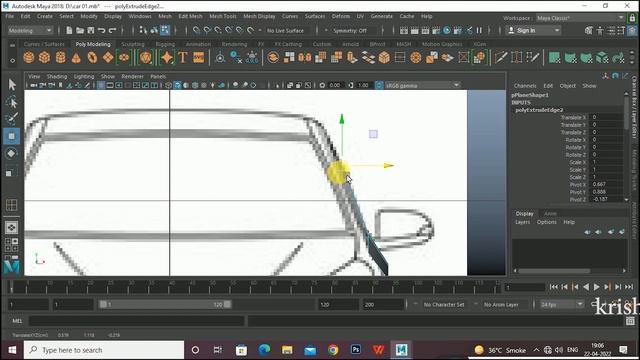Create a polygon torus from the shelf
Image resolution: width=640 pixels, height=360 pixels.
(x=92, y=58)
